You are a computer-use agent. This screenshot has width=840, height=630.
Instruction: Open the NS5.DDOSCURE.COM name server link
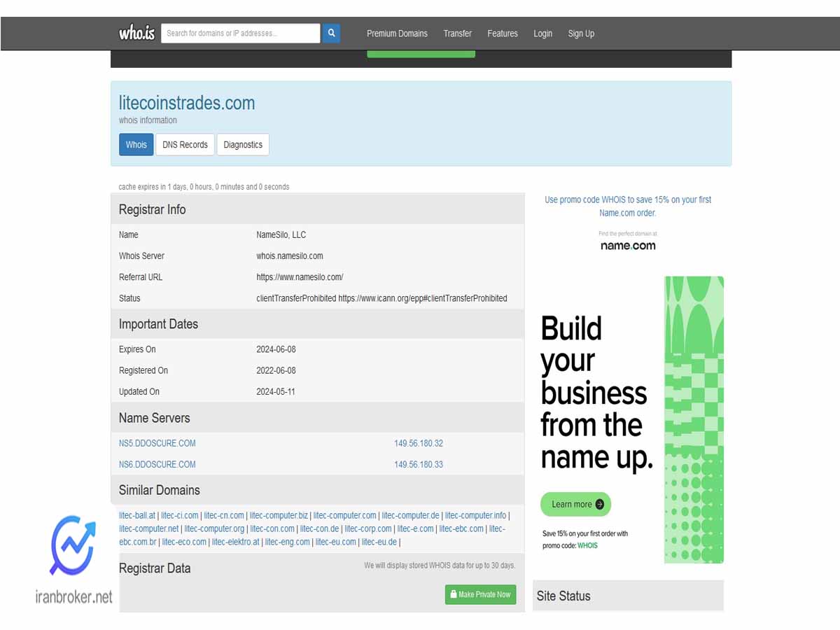pos(157,443)
